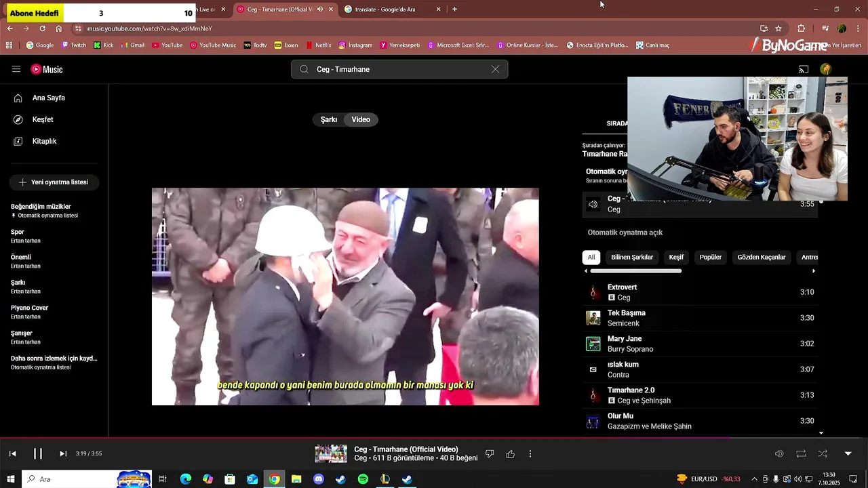Open Discord from the taskbar
Screen dimensions: 868x488
[319, 479]
